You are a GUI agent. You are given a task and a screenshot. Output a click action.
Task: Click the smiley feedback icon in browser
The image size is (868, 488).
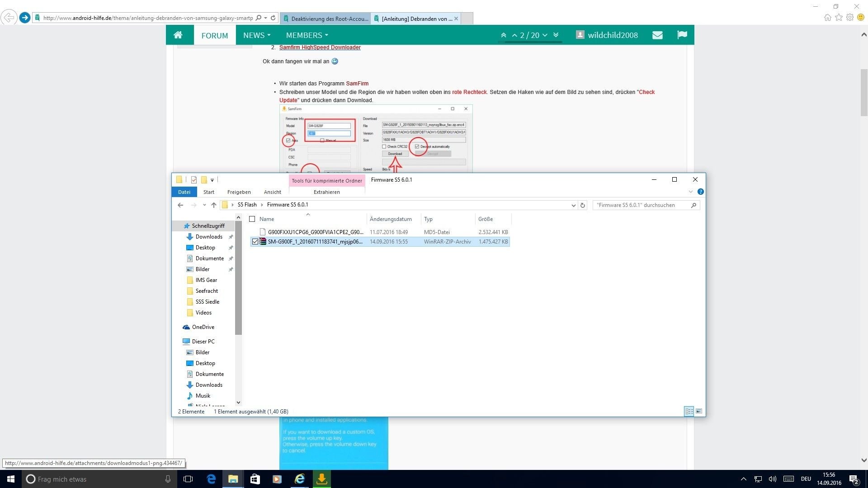point(861,17)
